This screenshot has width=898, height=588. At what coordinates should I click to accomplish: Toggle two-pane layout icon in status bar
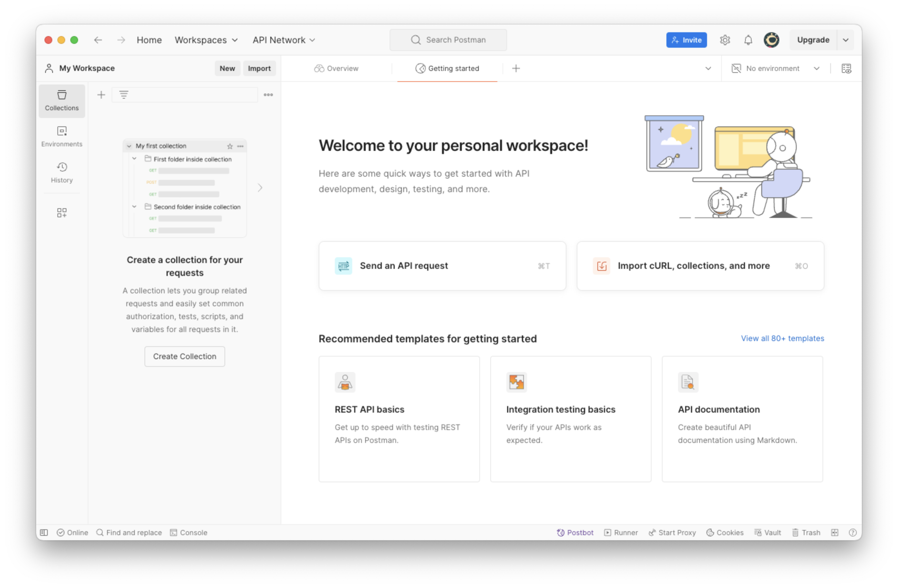pyautogui.click(x=834, y=532)
